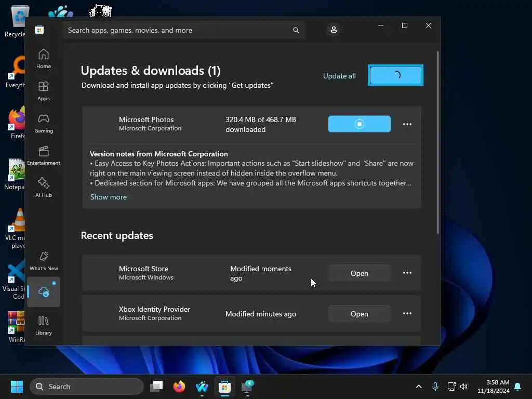Image resolution: width=532 pixels, height=399 pixels.
Task: Open the Gaming section
Action: tap(44, 123)
